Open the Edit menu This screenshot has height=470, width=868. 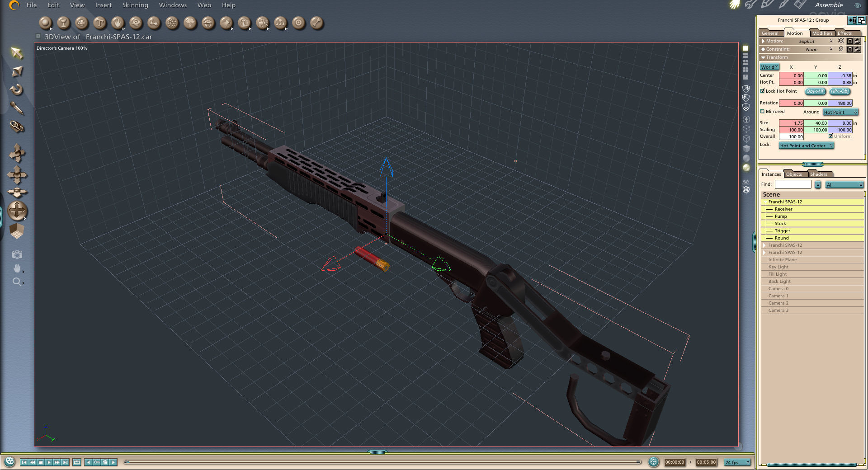[x=53, y=5]
